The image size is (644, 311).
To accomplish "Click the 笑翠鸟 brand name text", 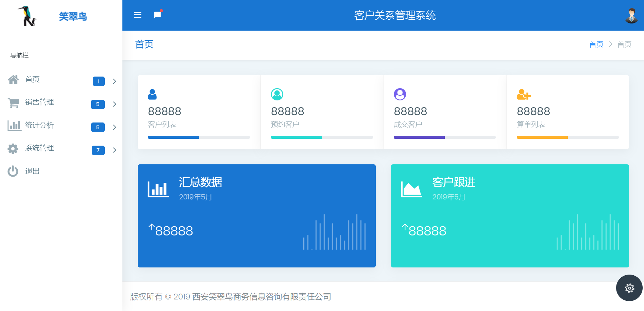I will tap(73, 16).
